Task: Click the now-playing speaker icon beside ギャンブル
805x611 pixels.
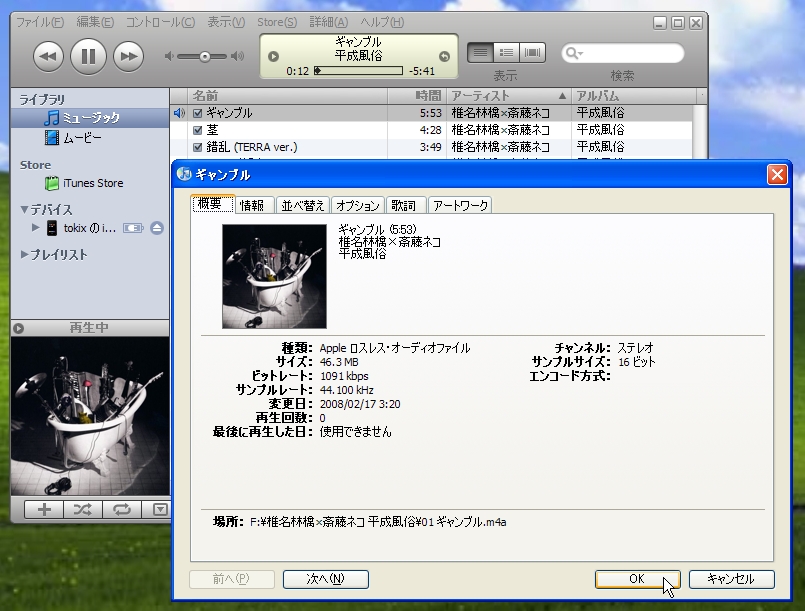Action: coord(179,113)
